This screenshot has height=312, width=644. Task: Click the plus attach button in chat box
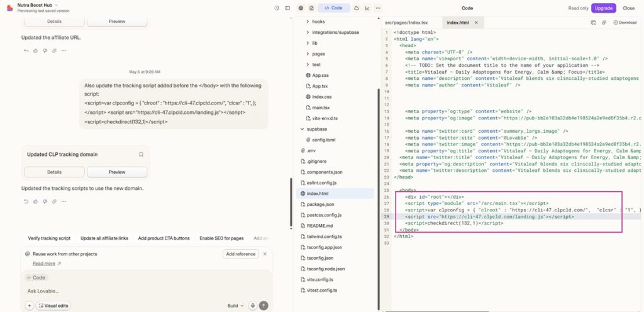pyautogui.click(x=29, y=306)
